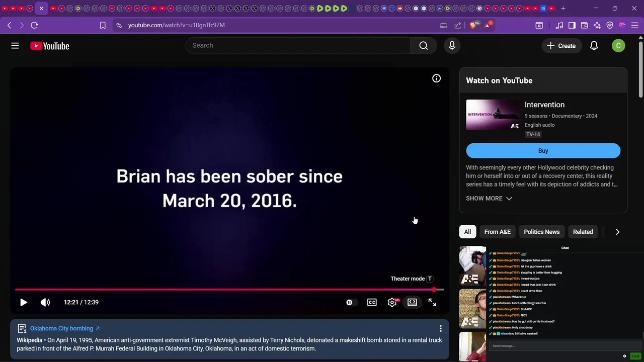644x362 pixels.
Task: Open the Intervention show thumbnail
Action: 493,115
